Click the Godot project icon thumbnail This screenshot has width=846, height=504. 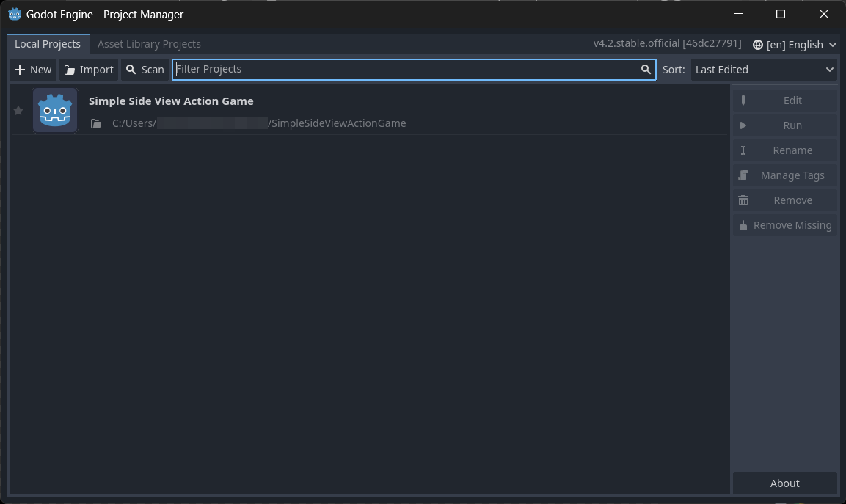[x=55, y=110]
